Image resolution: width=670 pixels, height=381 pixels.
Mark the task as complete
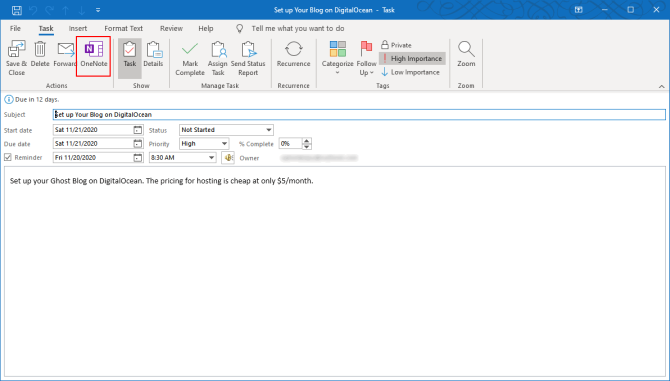point(190,59)
